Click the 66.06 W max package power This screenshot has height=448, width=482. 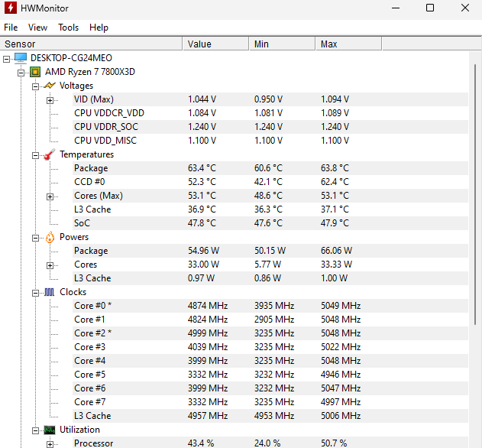[336, 251]
